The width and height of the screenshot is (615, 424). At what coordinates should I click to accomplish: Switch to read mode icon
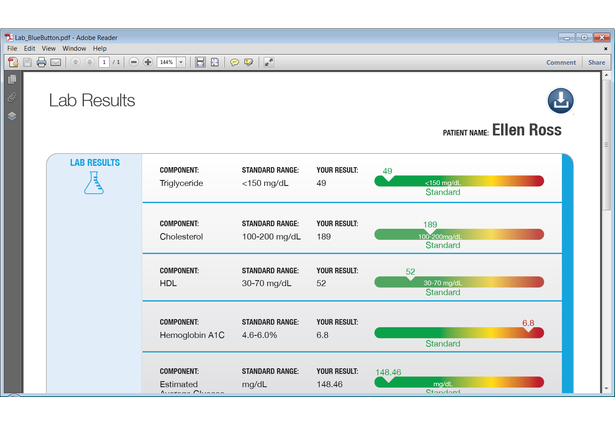(269, 62)
